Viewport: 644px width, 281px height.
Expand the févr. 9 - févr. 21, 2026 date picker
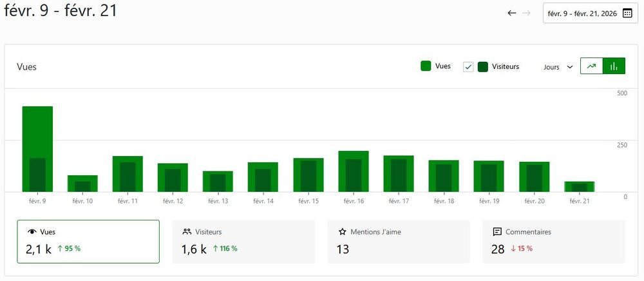click(x=582, y=13)
